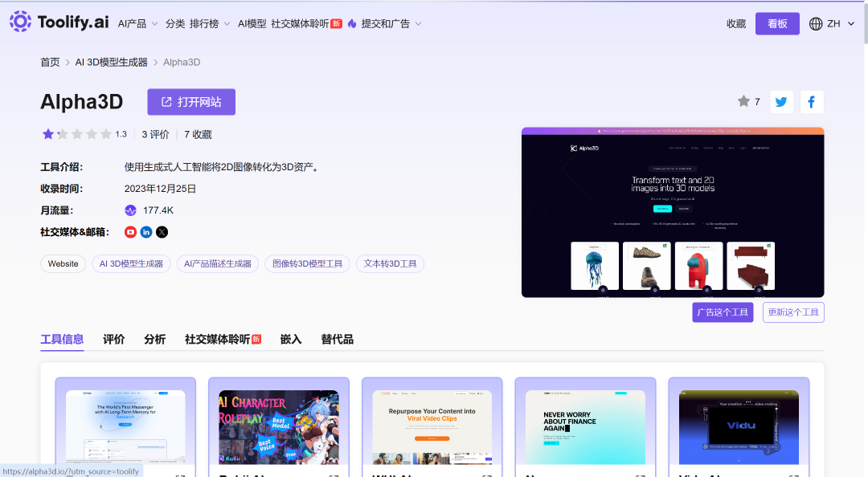Click the first purple rating star
Viewport: 868px width, 477px height.
(48, 134)
